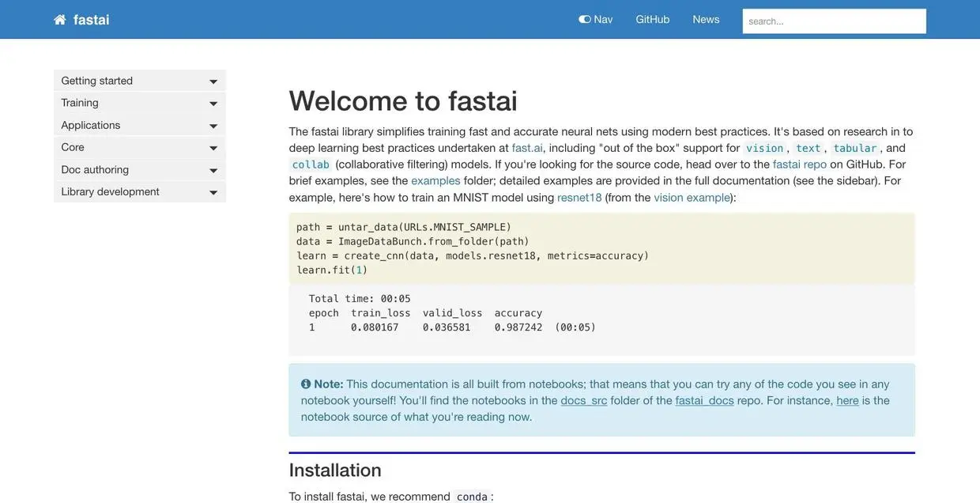
Task: Click the Welcome to fastai heading
Action: [x=403, y=100]
